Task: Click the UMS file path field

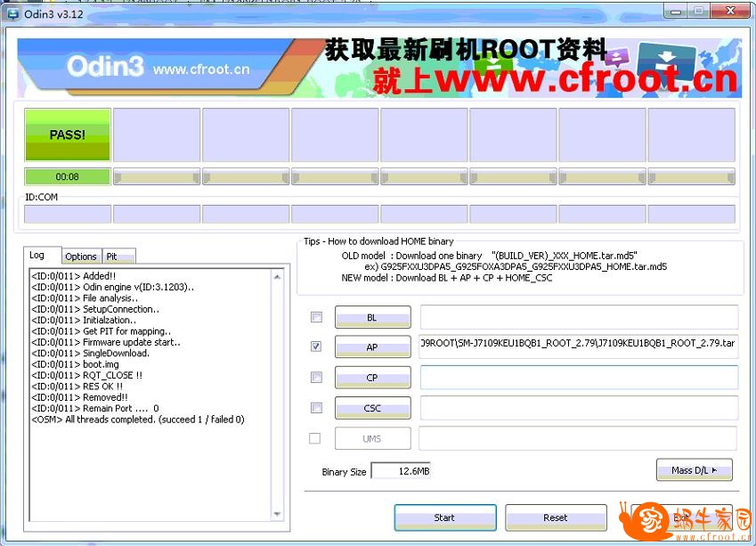Action: point(578,438)
